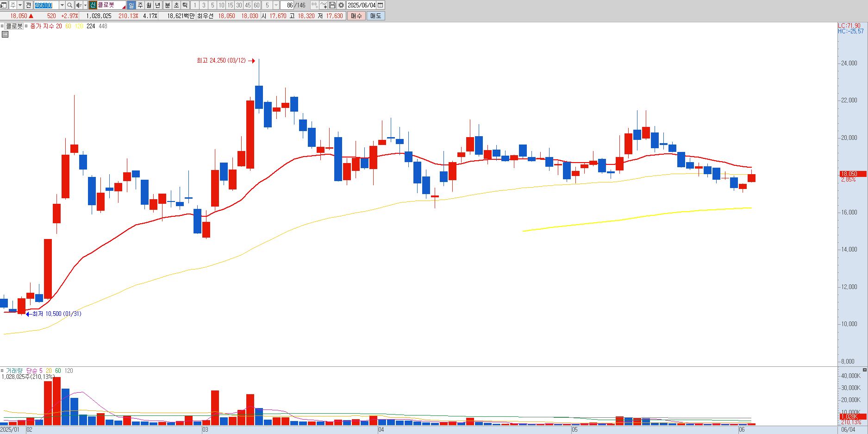Switch to yearly 년 chart period
Viewport: 868px width, 434px height.
click(158, 5)
